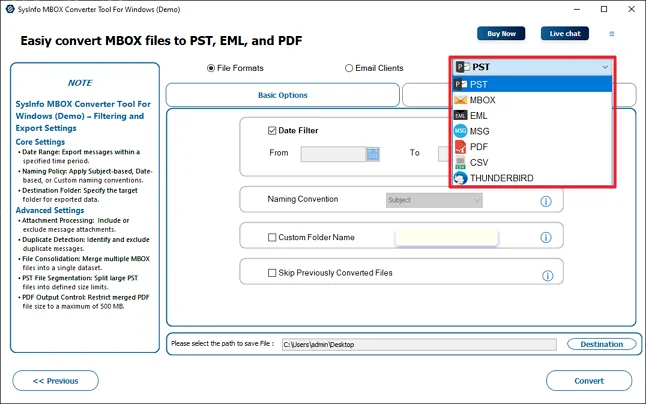This screenshot has height=404, width=646.
Task: Choose MBOX from the format list
Action: [x=532, y=100]
